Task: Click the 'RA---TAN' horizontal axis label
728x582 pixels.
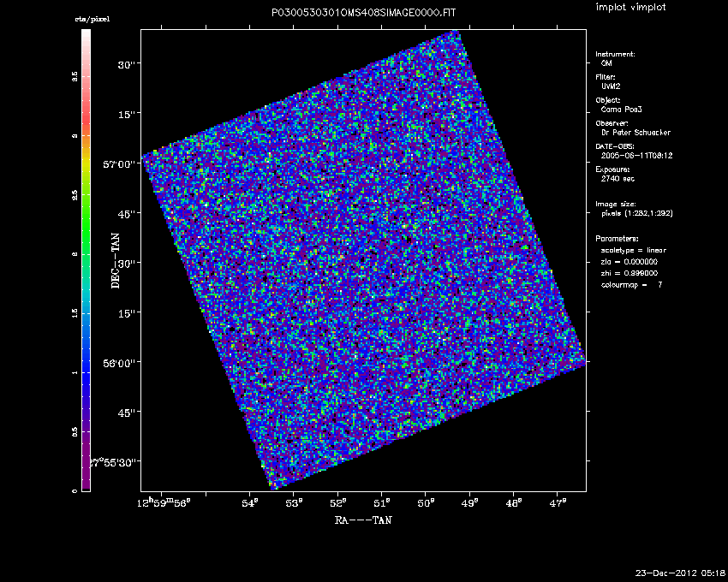Action: click(363, 520)
